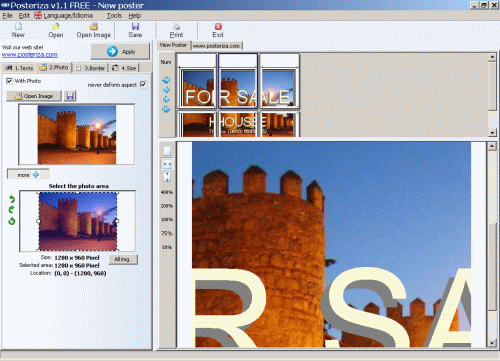
Task: Switch to the 2.Photo tab
Action: (54, 67)
